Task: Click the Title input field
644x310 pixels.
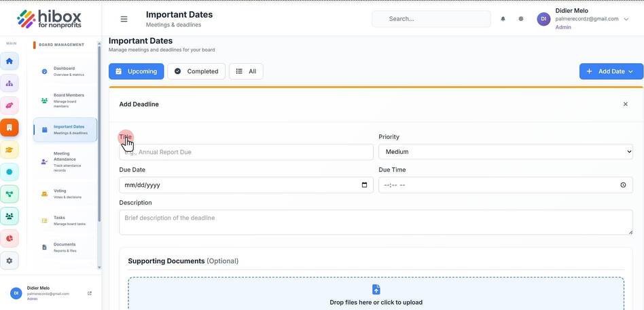Action: click(246, 152)
